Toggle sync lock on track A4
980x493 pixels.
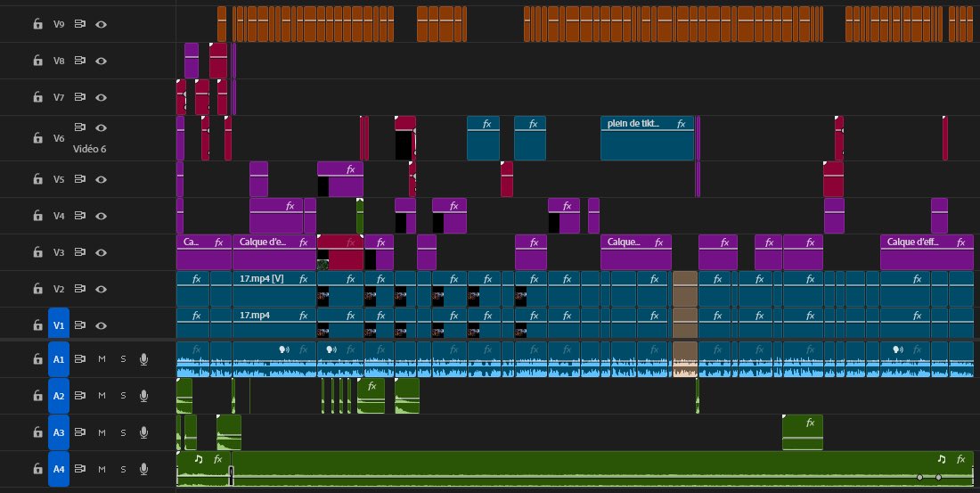tap(80, 469)
